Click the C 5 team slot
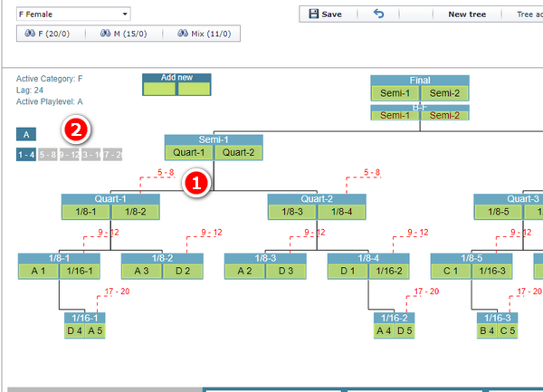The width and height of the screenshot is (543, 392). coord(508,330)
